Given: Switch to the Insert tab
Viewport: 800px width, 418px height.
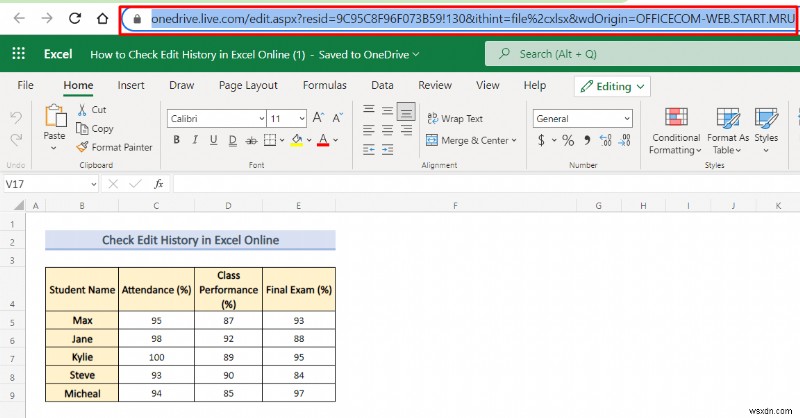Looking at the screenshot, I should [131, 85].
